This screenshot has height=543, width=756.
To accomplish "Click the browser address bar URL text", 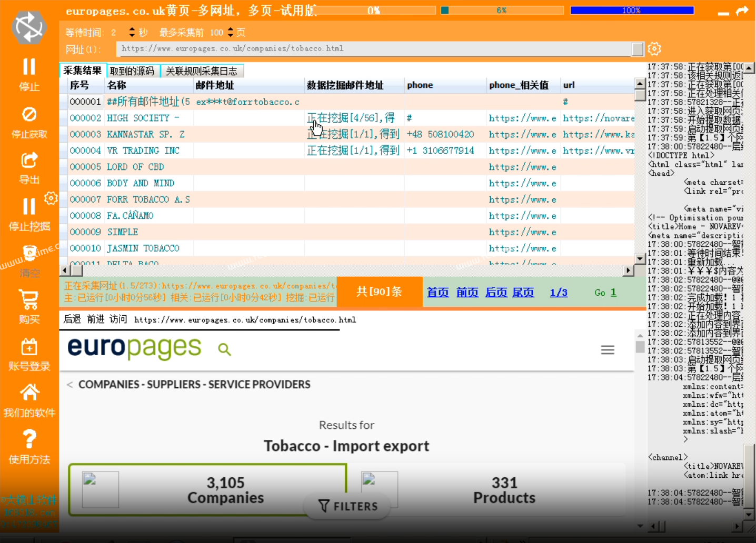I will click(245, 319).
